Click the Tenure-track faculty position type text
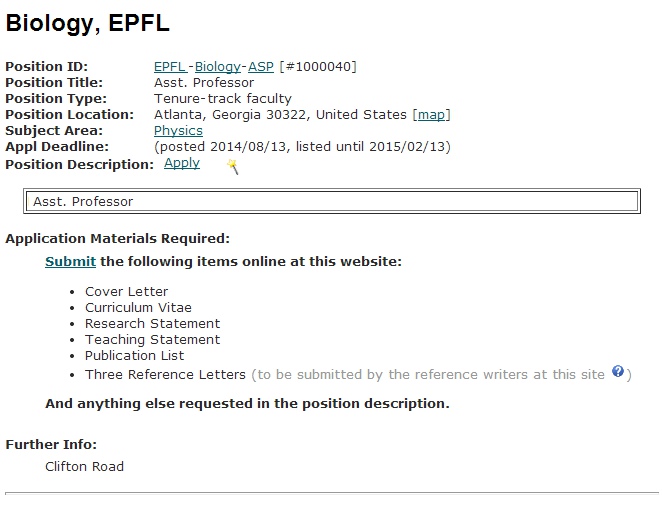Screen dimensions: 662x510 point(222,99)
